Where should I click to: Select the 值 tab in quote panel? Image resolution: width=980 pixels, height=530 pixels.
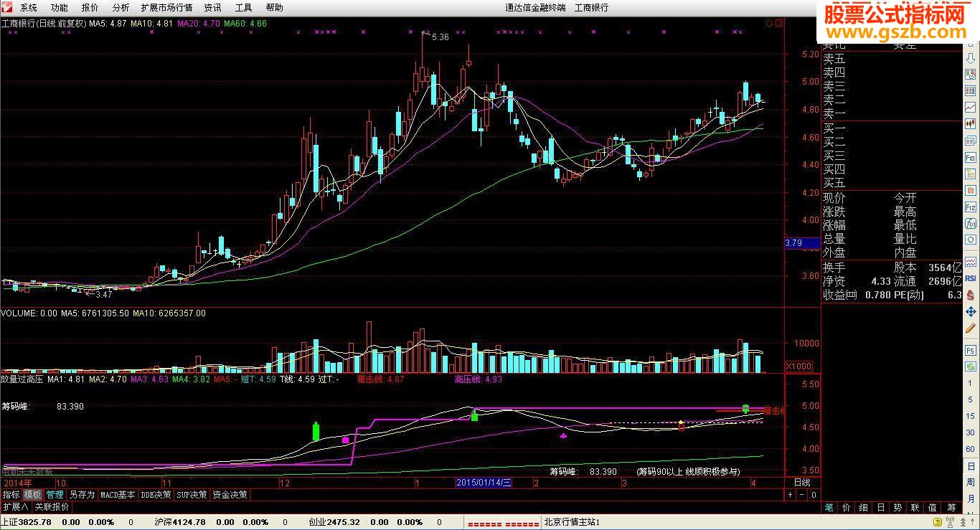click(932, 507)
